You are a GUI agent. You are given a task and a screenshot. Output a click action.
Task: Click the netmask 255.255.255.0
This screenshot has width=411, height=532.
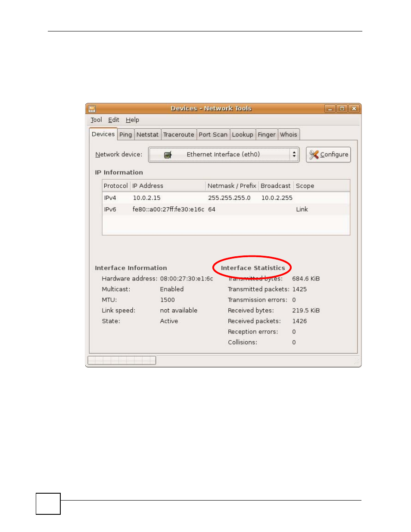click(x=229, y=198)
